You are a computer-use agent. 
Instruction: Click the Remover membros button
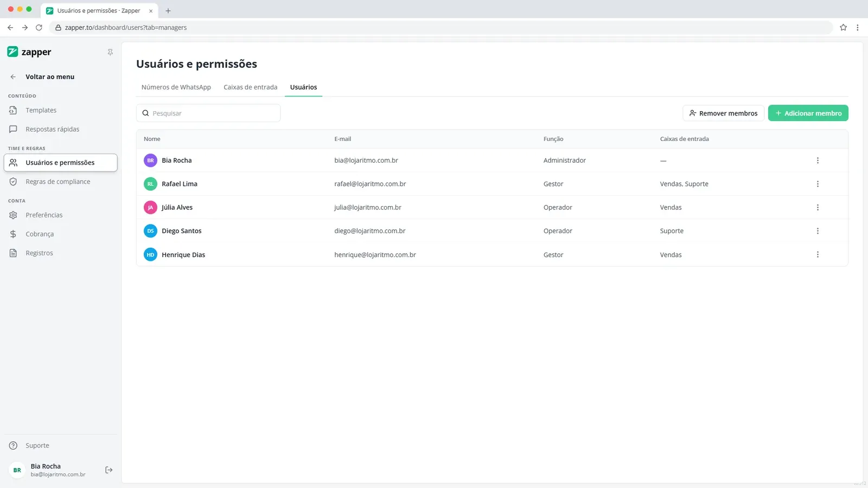click(x=723, y=113)
